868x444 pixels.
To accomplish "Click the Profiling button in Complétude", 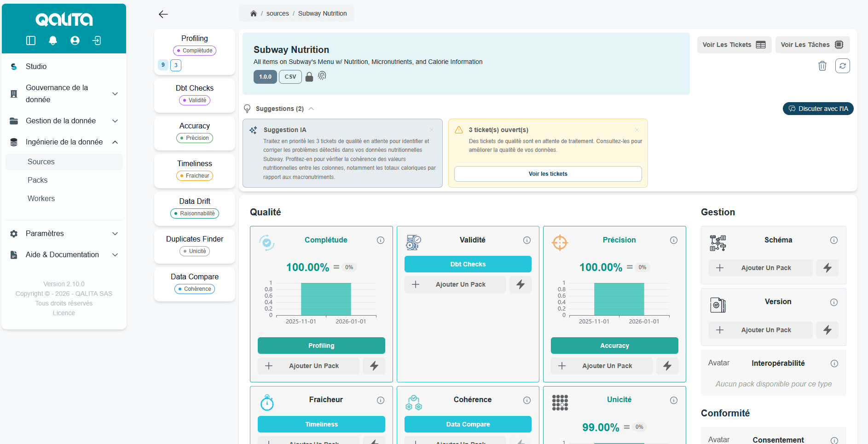I will coord(321,346).
